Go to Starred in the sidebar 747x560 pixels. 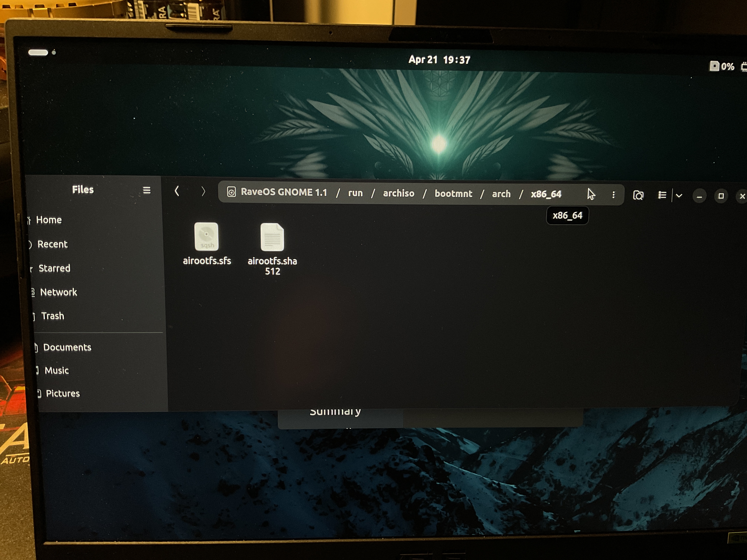pyautogui.click(x=54, y=268)
